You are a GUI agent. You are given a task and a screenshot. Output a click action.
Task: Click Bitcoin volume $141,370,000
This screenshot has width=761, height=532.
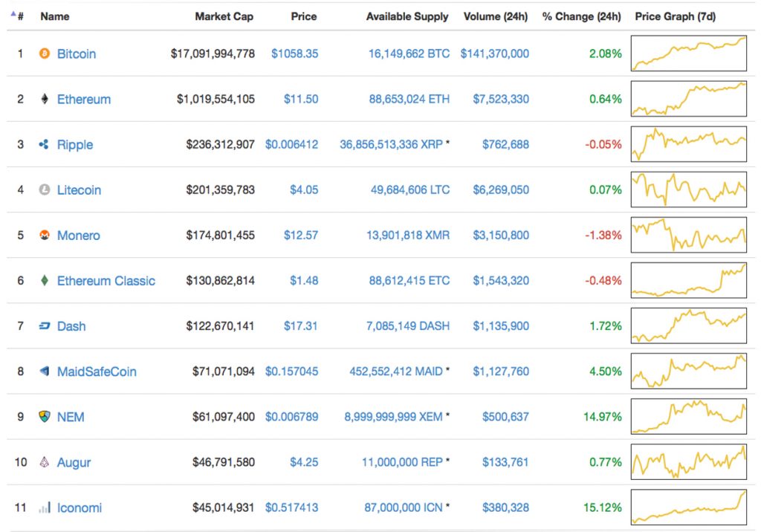pos(494,54)
